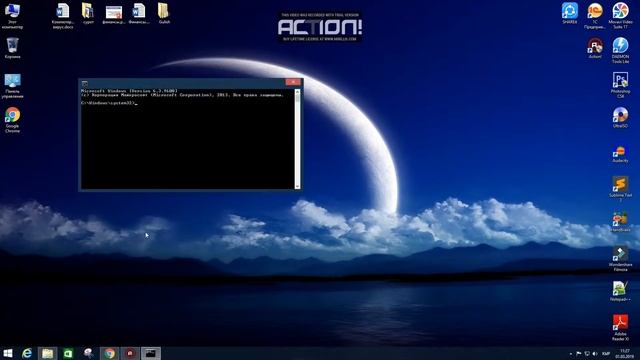Viewport: 640px width, 360px height.
Task: Open the Windows Start button
Action: (8, 353)
